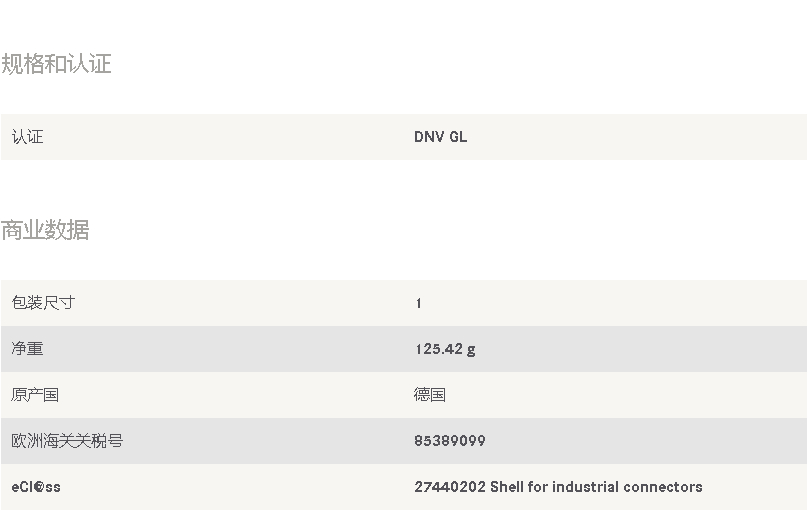Click the letter g unit after 125.42
810x510 pixels.
(x=471, y=350)
